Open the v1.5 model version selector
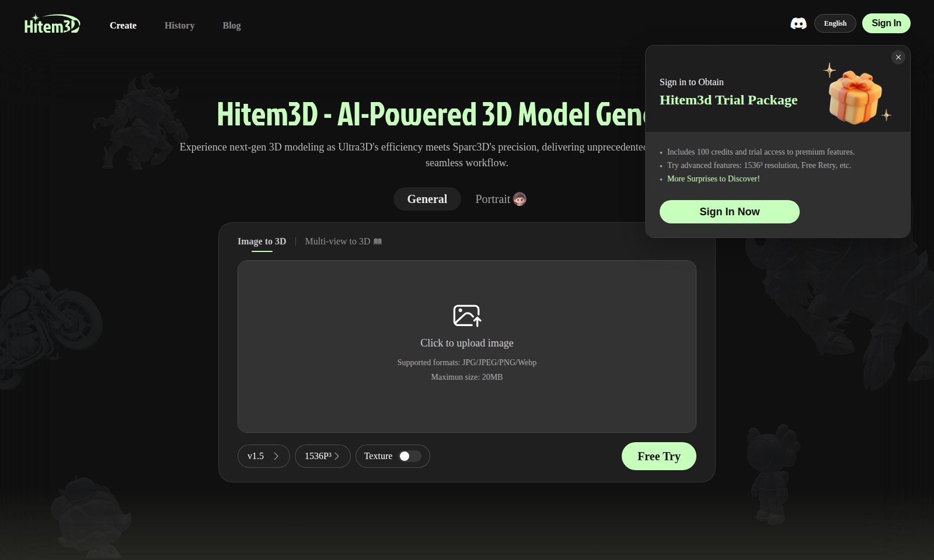The image size is (934, 560). coord(263,456)
